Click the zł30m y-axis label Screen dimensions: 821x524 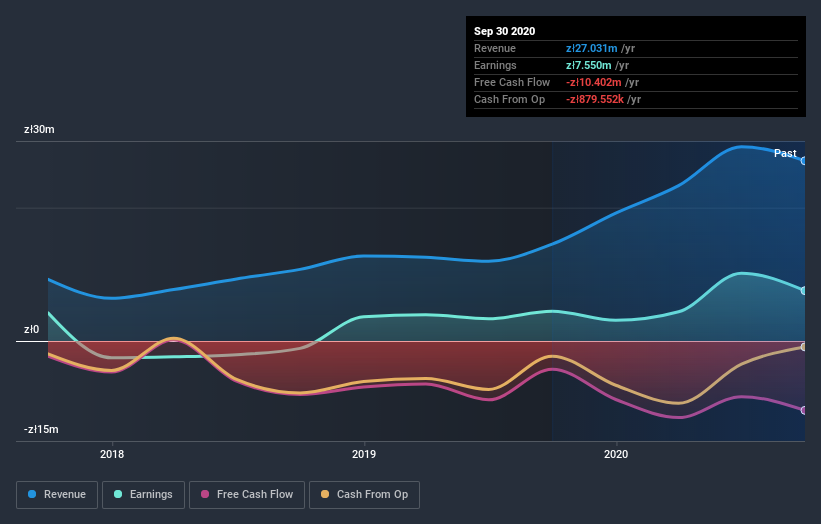coord(39,129)
